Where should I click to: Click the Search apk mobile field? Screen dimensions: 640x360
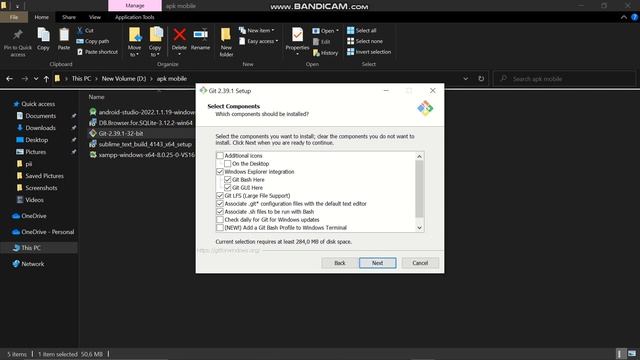click(x=564, y=79)
